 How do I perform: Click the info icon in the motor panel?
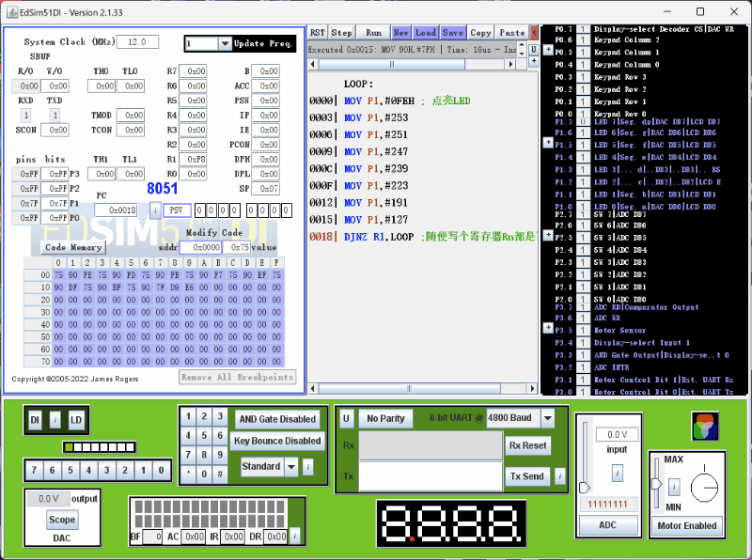(x=674, y=487)
